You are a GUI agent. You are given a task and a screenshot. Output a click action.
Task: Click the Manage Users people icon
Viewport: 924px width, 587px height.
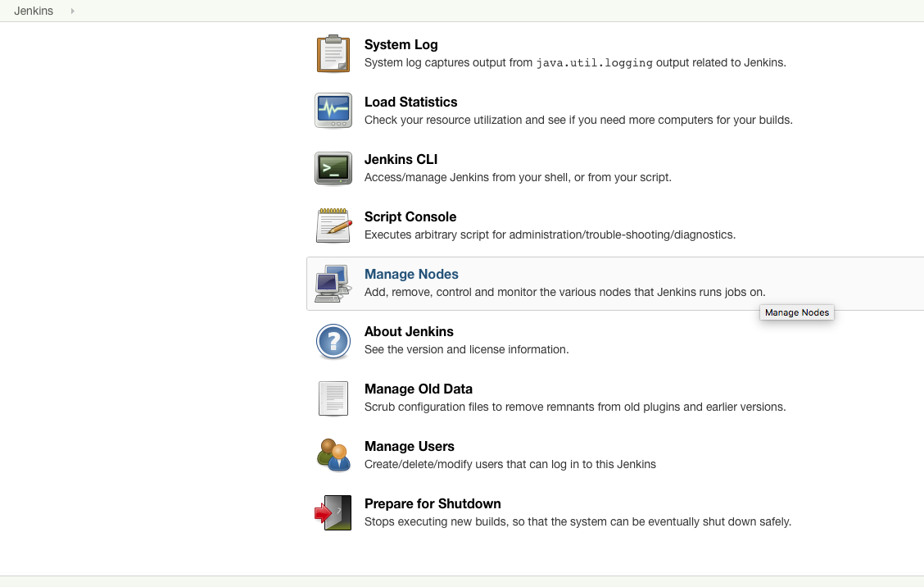click(x=333, y=455)
